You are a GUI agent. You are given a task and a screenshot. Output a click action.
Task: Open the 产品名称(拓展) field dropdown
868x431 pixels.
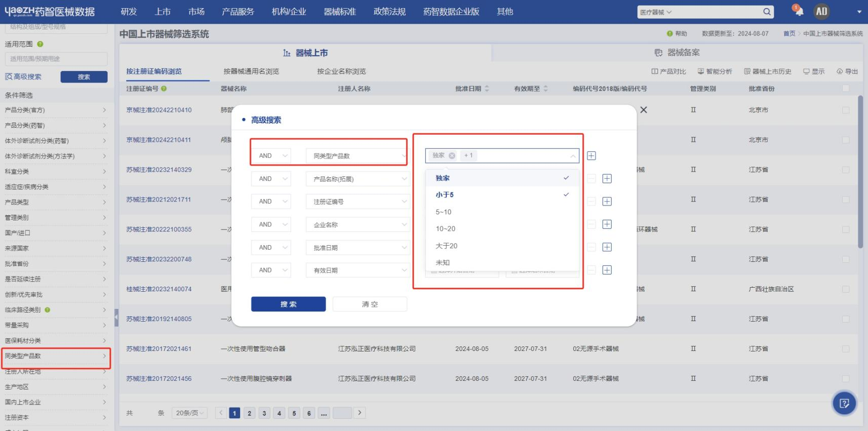pyautogui.click(x=358, y=179)
